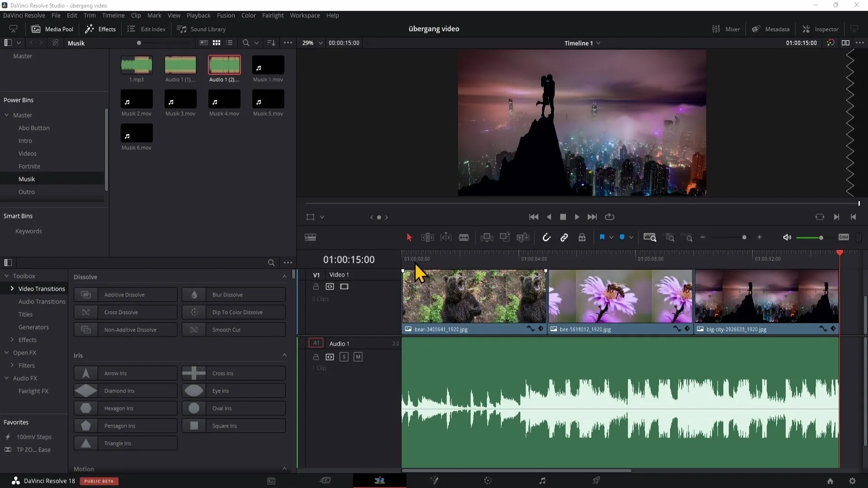Enable the Dynamic Trim tool
The height and width of the screenshot is (488, 868).
point(446,238)
